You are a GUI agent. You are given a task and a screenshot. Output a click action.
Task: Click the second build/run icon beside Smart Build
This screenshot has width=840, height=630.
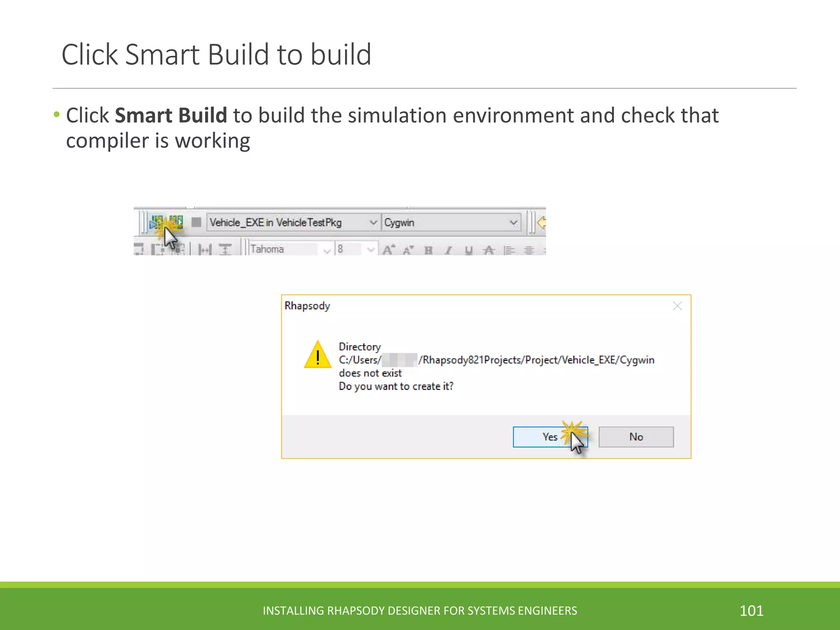click(x=176, y=222)
